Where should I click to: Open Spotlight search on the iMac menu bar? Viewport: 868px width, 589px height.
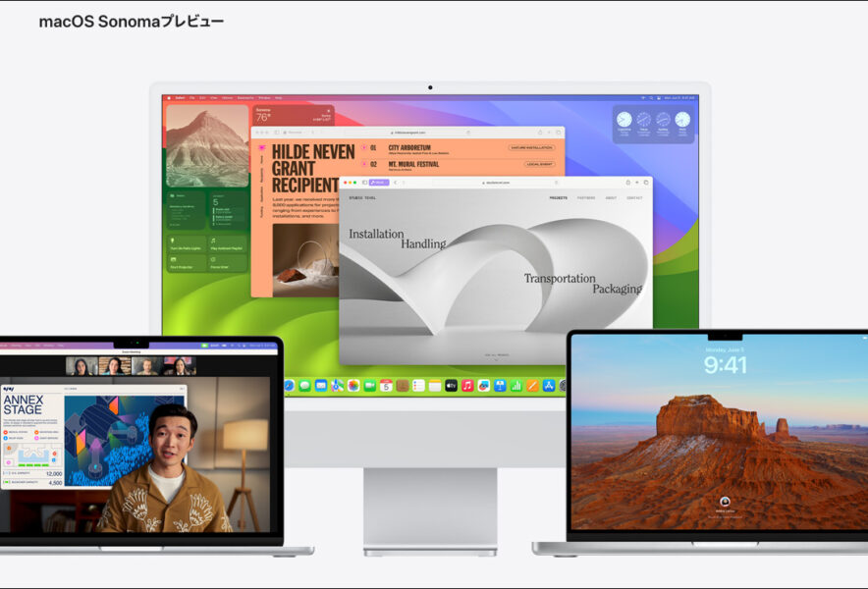point(651,98)
